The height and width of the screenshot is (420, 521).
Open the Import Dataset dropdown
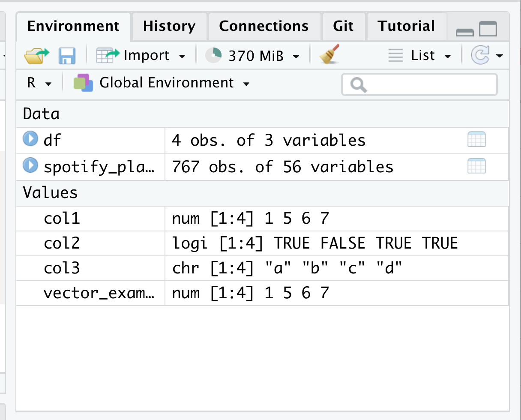pos(141,56)
